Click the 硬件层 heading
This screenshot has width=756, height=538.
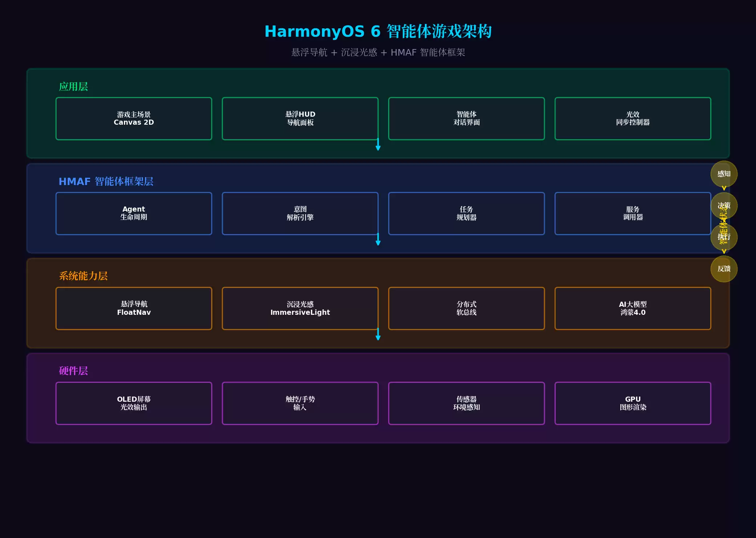point(73,371)
